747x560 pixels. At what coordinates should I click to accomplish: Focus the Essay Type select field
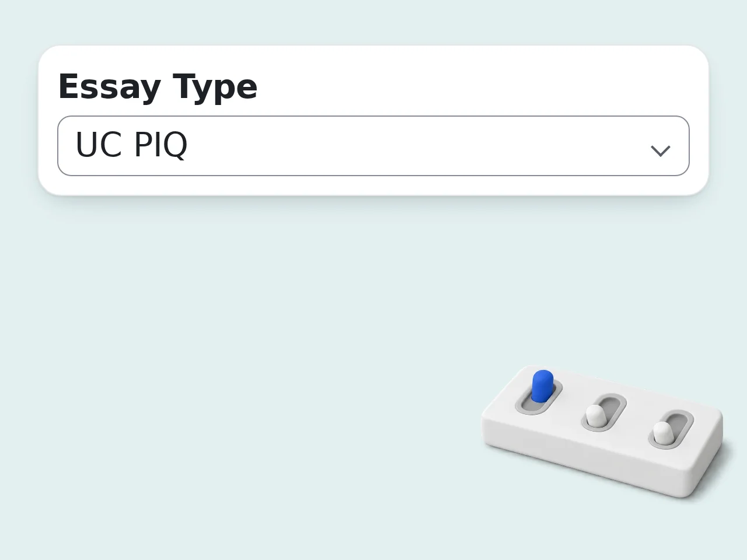coord(373,146)
